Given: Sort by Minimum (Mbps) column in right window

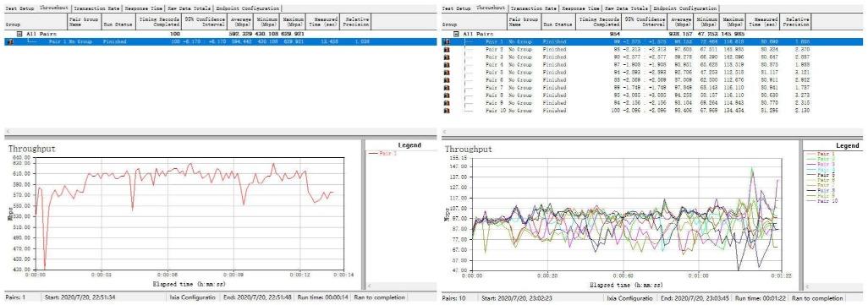Looking at the screenshot, I should point(707,22).
